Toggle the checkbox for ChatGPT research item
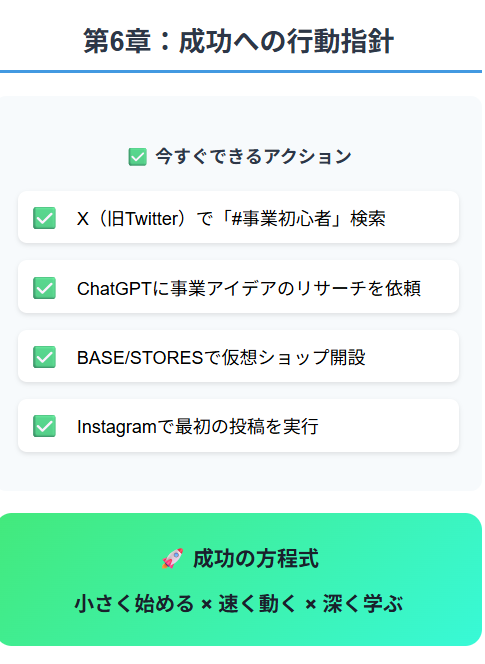 (x=44, y=288)
